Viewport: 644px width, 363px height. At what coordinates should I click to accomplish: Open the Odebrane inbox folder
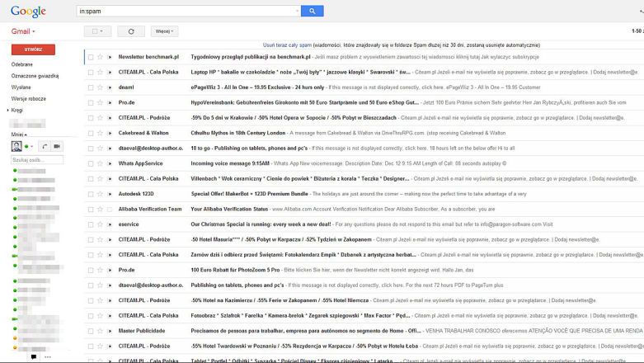(x=21, y=64)
